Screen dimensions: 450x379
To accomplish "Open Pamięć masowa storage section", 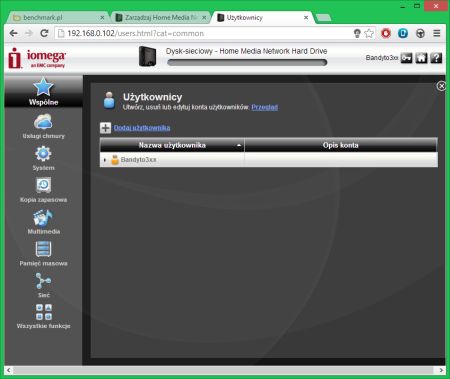I will tap(43, 253).
